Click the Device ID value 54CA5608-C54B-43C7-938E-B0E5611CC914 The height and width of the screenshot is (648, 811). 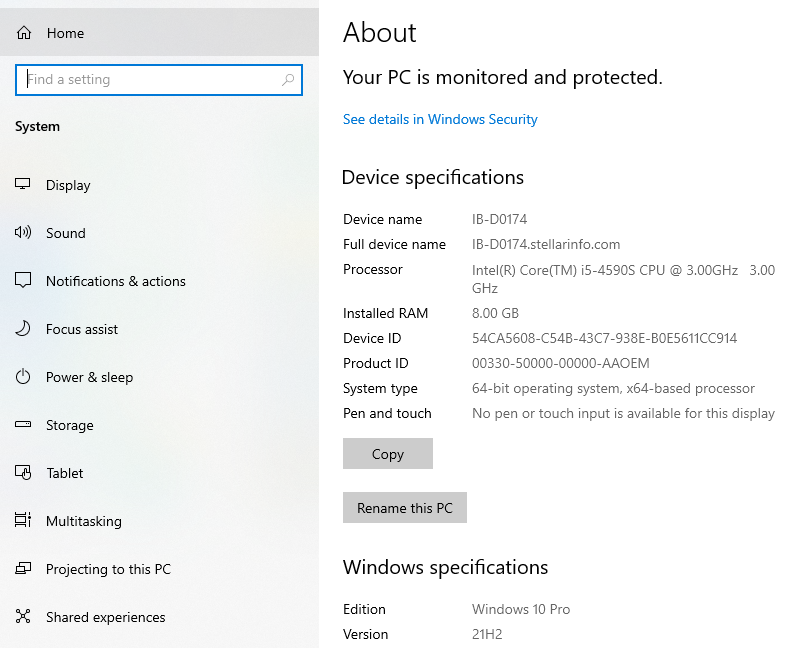(605, 338)
